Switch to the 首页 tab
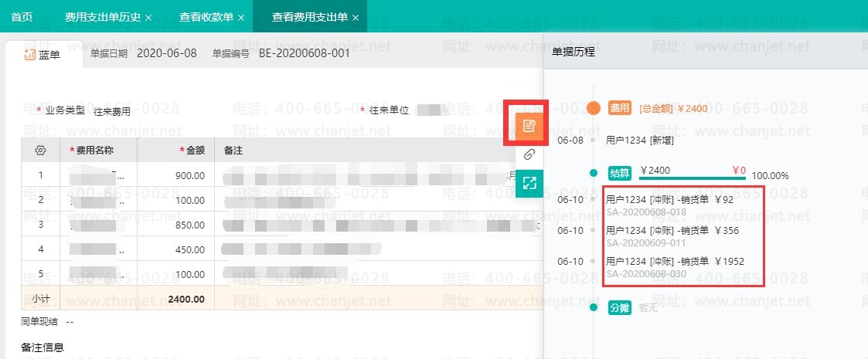Image resolution: width=868 pixels, height=359 pixels. coord(22,16)
